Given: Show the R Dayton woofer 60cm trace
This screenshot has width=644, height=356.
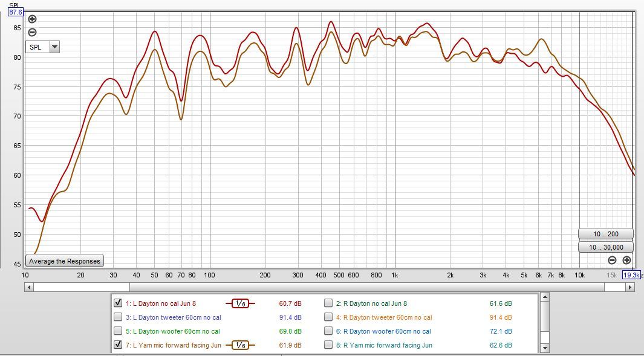Looking at the screenshot, I should point(328,331).
